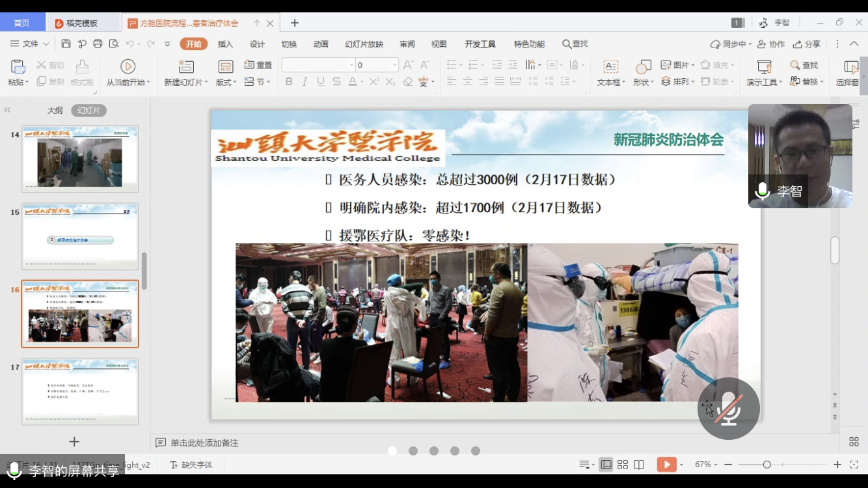Click the 粘贴 paste icon
The image size is (868, 488).
coord(18,67)
